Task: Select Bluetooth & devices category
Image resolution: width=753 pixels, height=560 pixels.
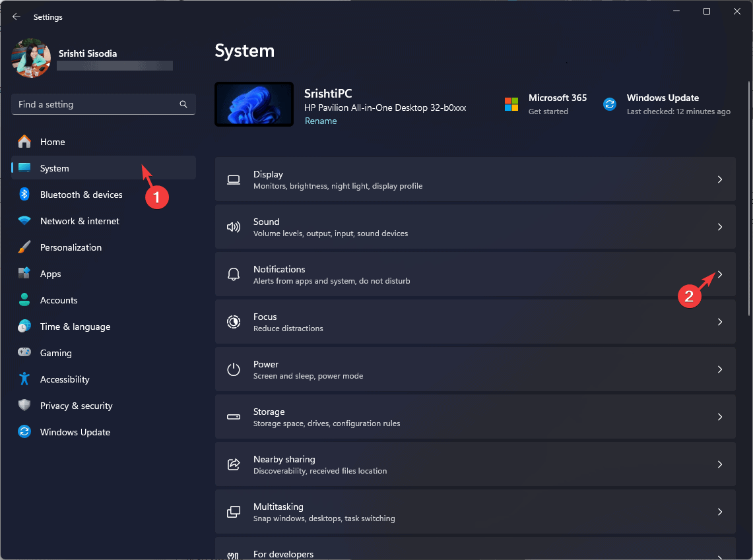Action: coord(103,195)
